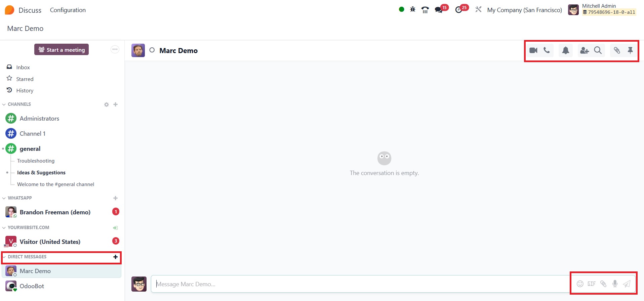Open the Ideas & Suggestions thread
Screen dimensions: 644x301
click(x=41, y=173)
